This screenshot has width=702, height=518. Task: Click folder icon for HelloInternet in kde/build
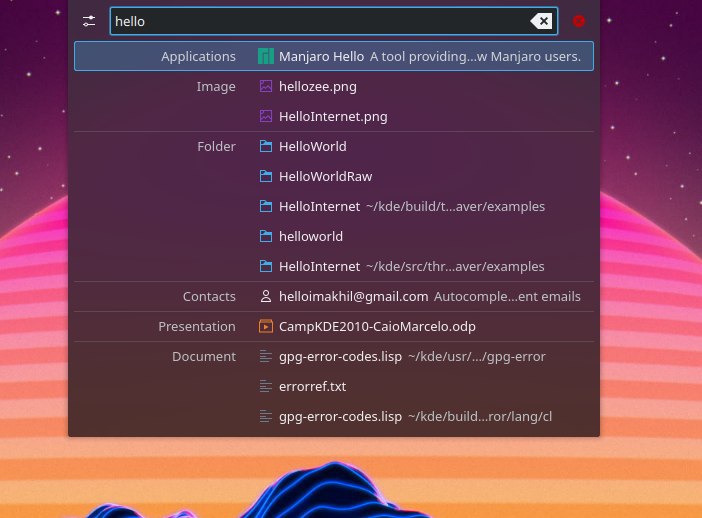(x=265, y=206)
